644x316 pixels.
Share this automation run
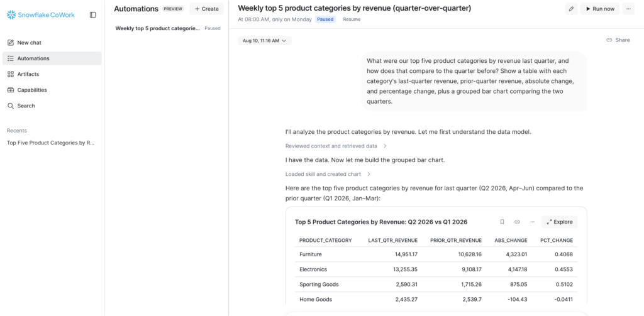[x=618, y=40]
